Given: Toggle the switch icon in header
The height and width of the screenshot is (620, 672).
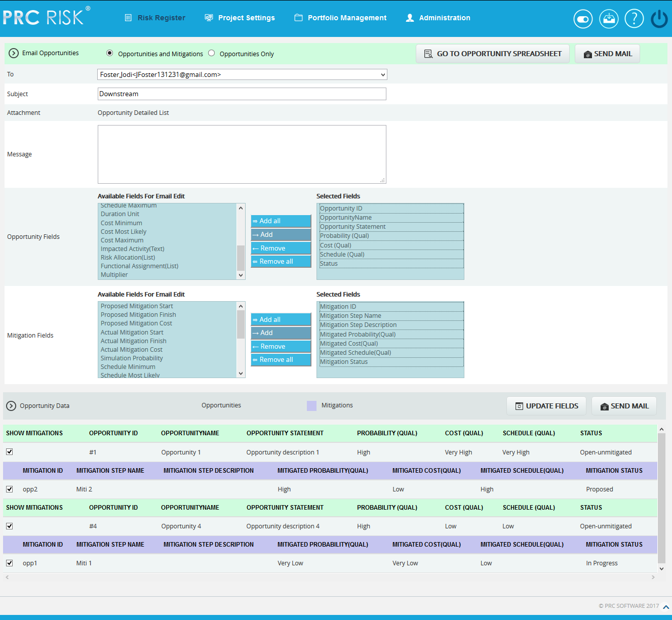Looking at the screenshot, I should (x=583, y=19).
